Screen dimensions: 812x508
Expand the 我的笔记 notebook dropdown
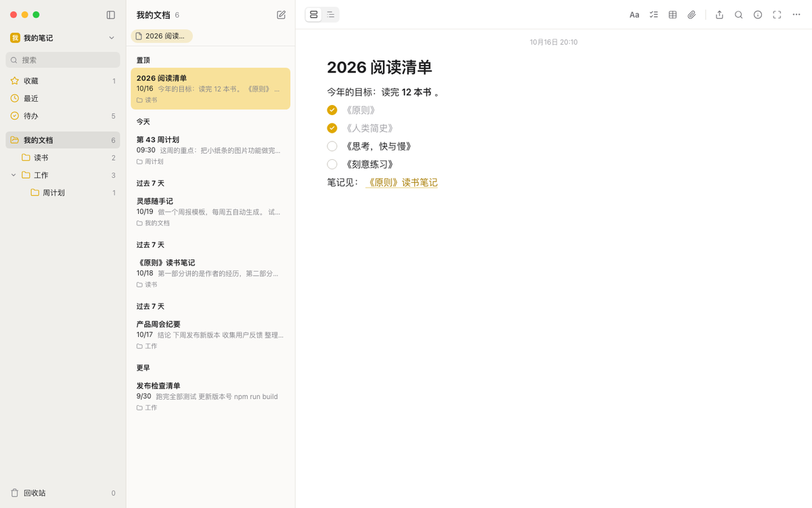pyautogui.click(x=112, y=38)
